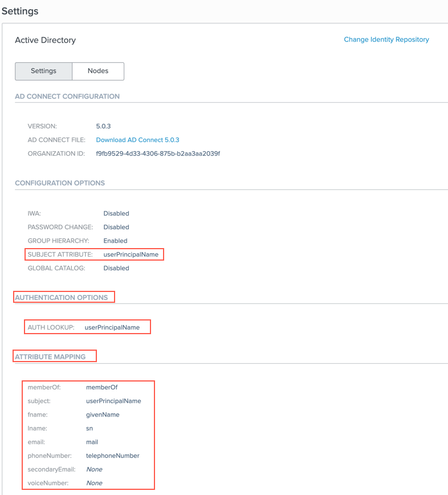Select the Settings tab
This screenshot has height=495, width=448.
point(44,71)
